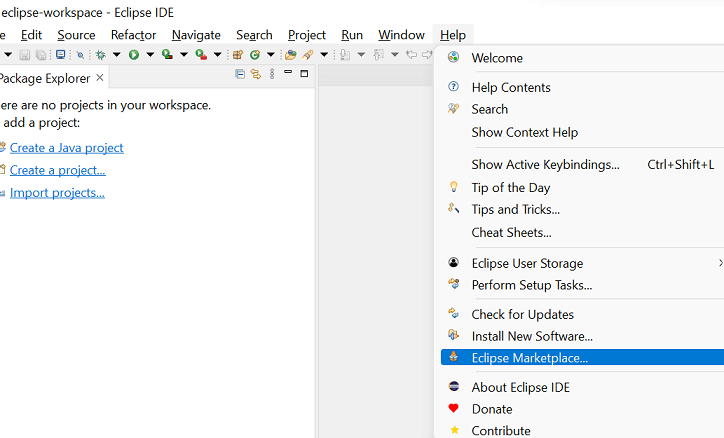
Task: Expand the Search dropdown arrow
Action: (324, 54)
